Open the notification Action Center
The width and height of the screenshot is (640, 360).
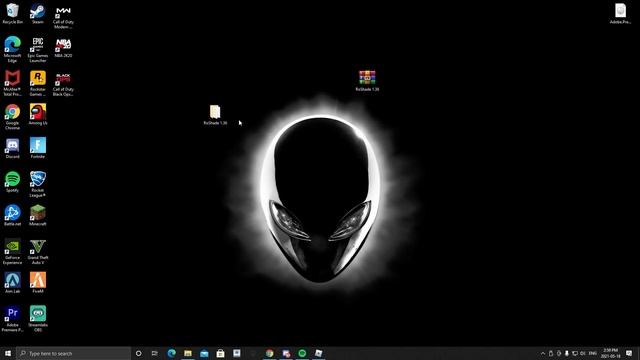(629, 353)
